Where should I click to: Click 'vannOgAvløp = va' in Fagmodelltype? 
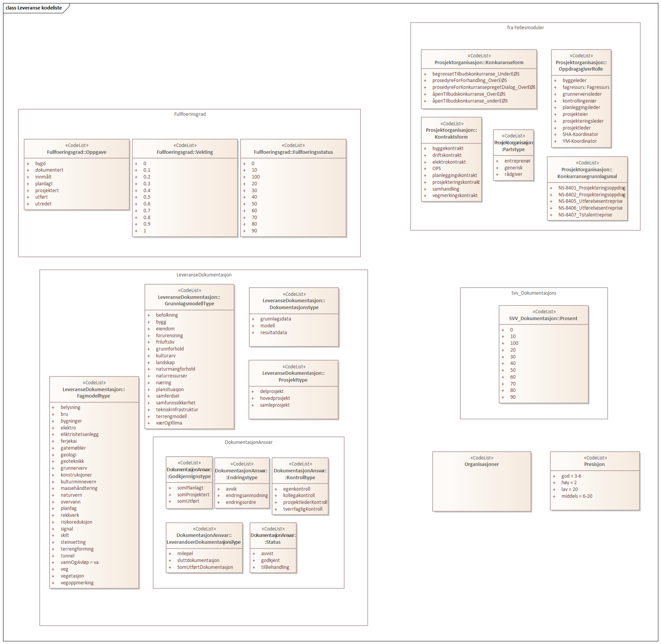point(79,562)
